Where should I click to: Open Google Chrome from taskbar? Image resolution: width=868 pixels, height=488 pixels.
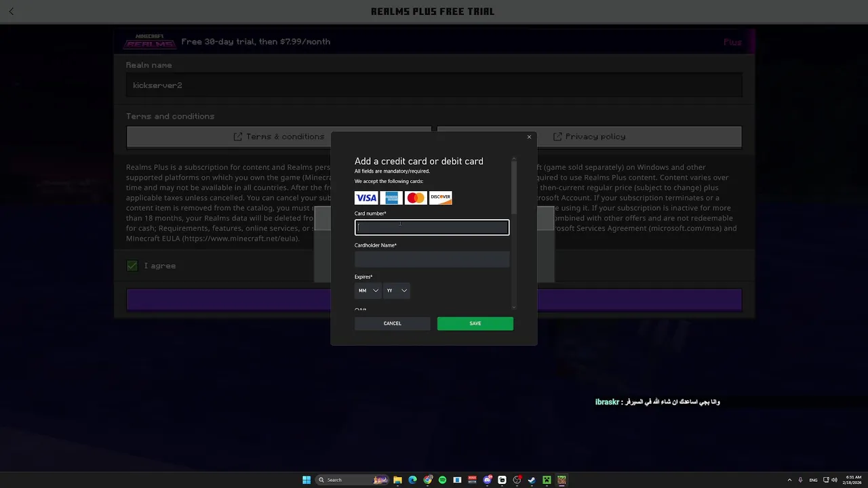427,480
